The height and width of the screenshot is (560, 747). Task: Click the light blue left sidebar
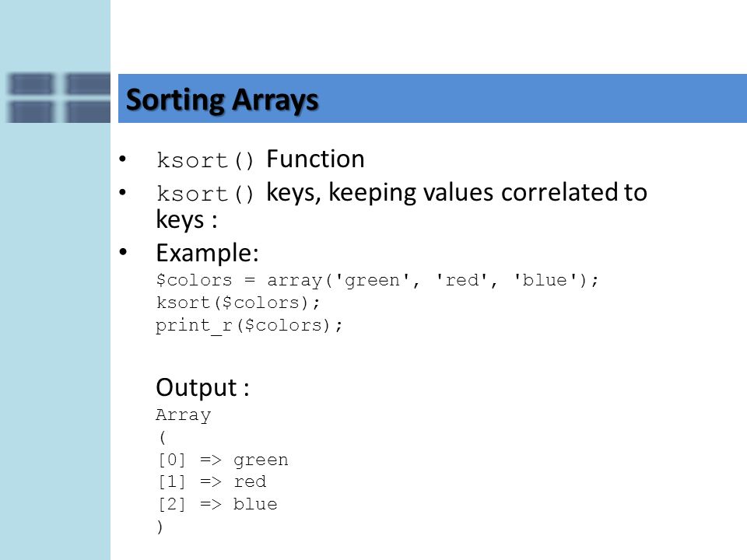(55, 334)
